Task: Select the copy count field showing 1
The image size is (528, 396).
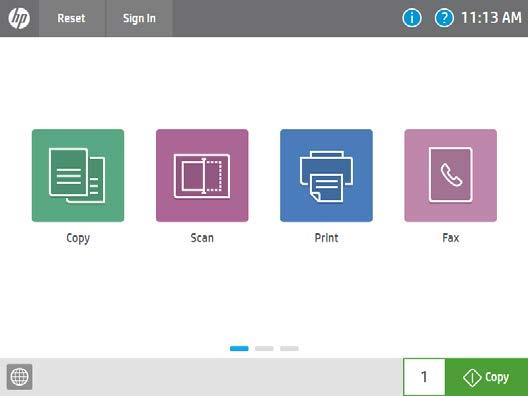Action: click(x=424, y=377)
